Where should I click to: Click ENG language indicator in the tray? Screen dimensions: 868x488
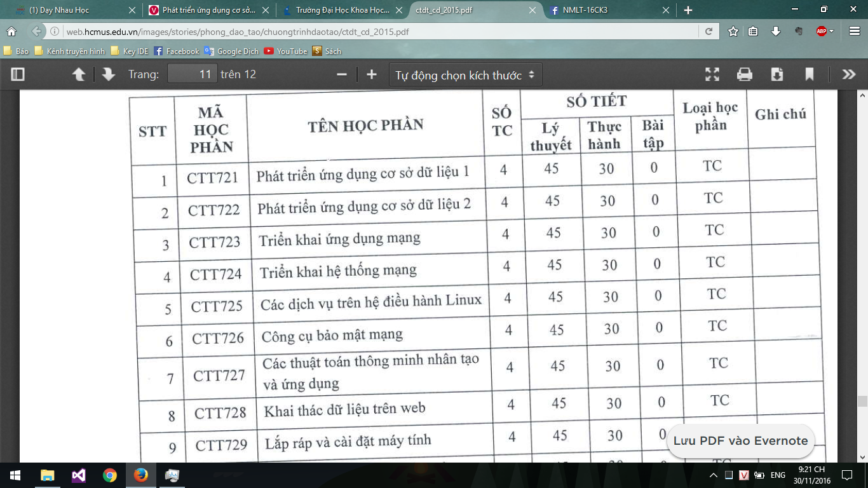778,475
